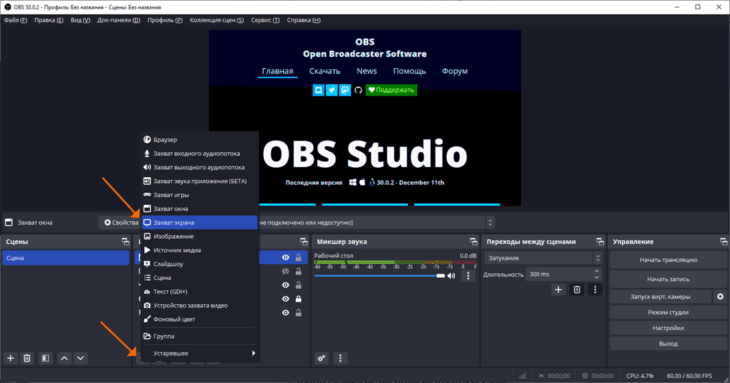
Task: Click the globe icon of Браузер entry
Action: click(x=147, y=140)
